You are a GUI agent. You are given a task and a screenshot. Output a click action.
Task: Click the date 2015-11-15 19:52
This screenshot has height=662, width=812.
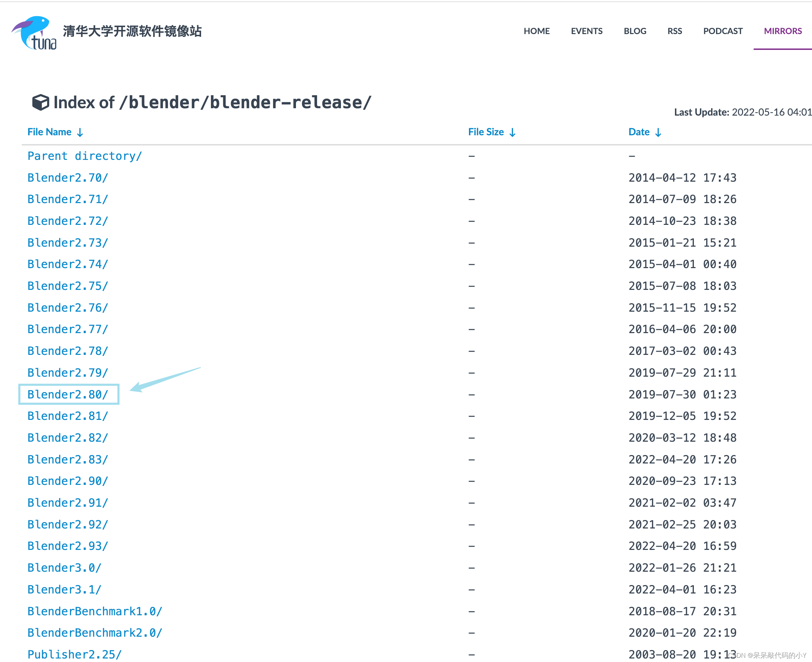pos(682,307)
